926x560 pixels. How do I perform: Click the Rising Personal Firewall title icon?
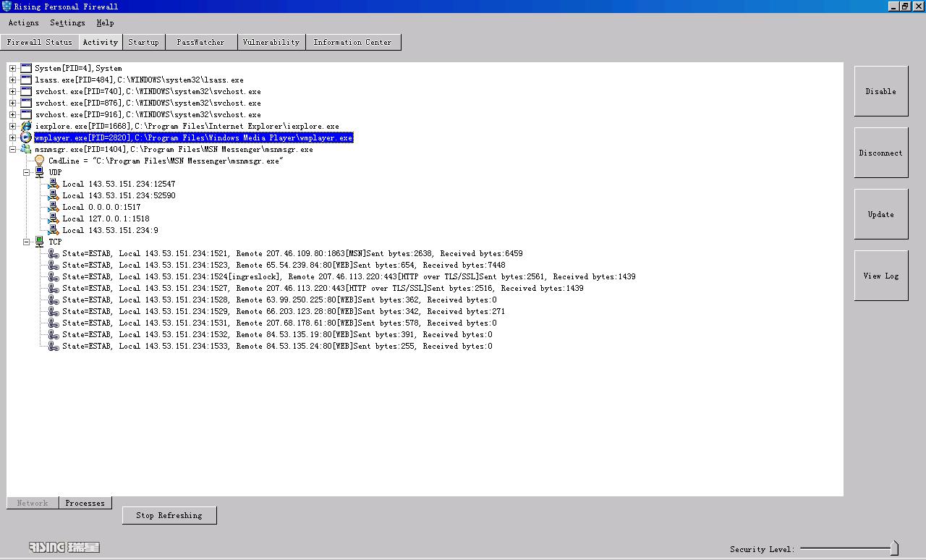(x=7, y=7)
